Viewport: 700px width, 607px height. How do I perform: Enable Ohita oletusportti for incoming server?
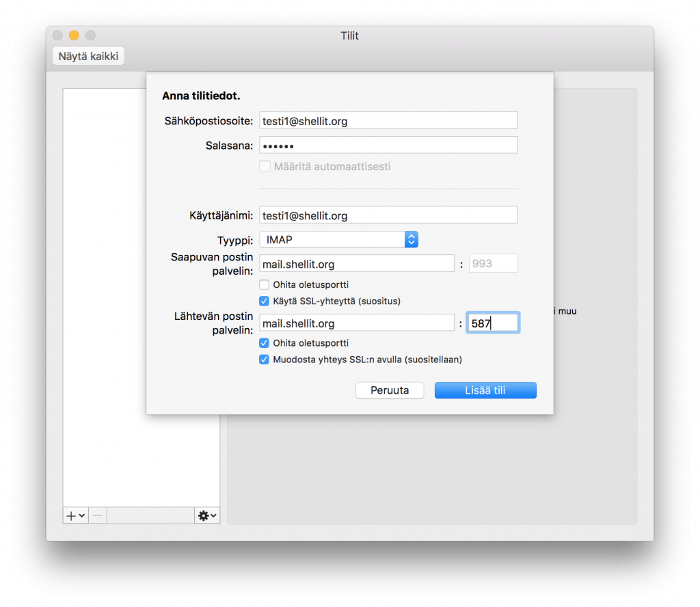(x=265, y=284)
